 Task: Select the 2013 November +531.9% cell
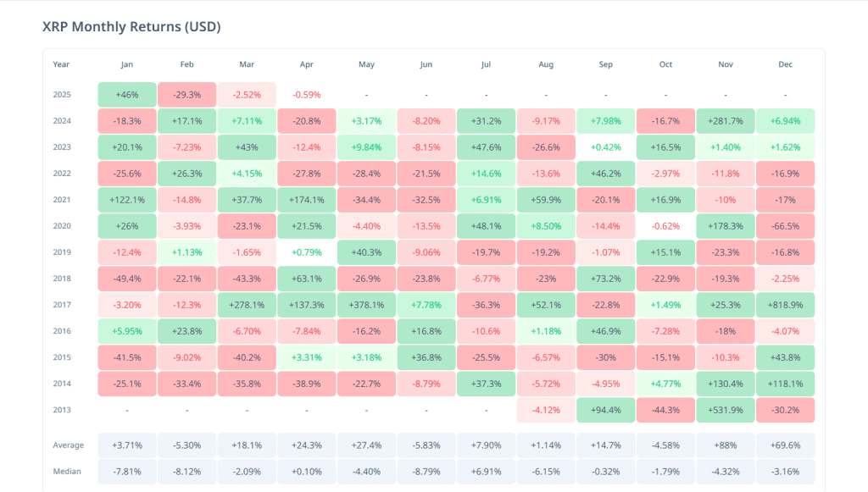[x=726, y=410]
